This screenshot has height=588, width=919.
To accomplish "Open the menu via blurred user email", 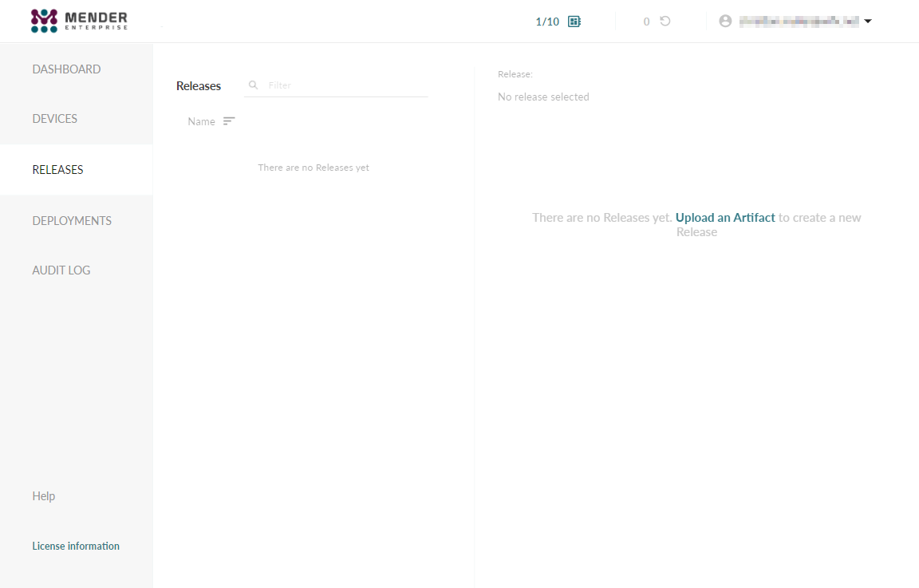I will click(798, 22).
